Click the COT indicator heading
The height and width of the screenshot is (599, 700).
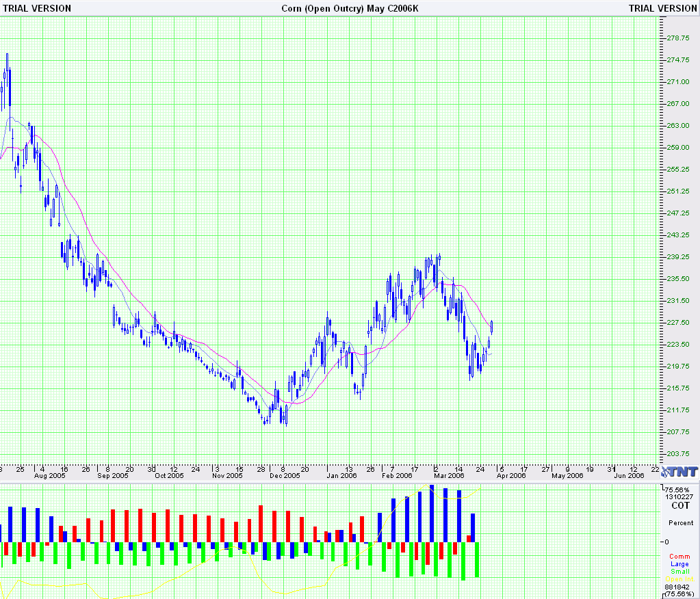[x=680, y=505]
